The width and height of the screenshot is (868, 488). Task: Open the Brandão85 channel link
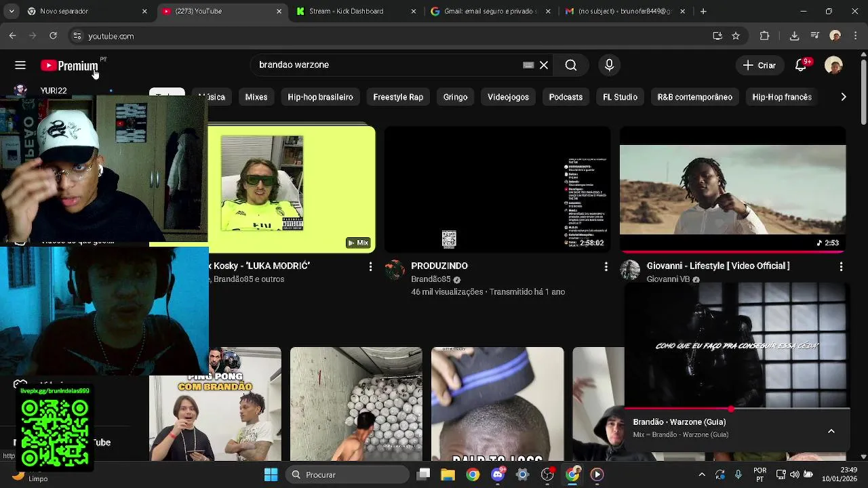431,279
